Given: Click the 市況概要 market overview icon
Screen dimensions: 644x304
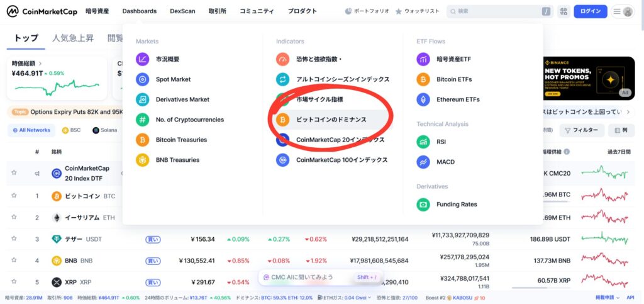Looking at the screenshot, I should (143, 59).
